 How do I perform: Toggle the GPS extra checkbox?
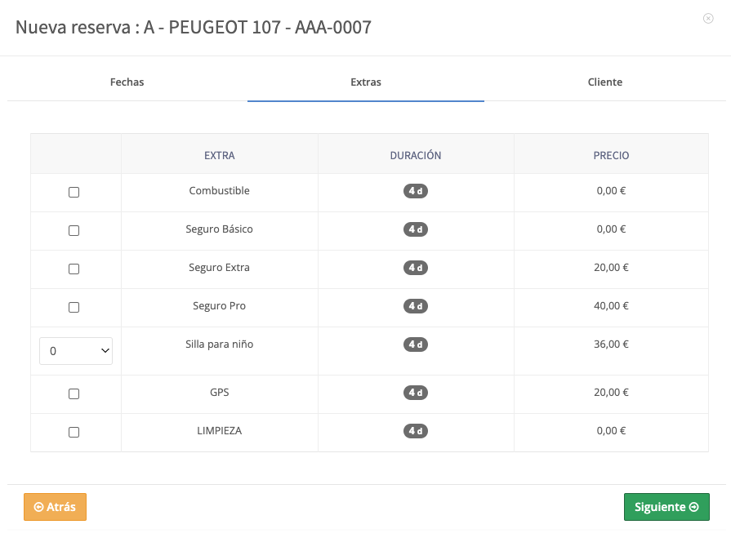click(74, 393)
